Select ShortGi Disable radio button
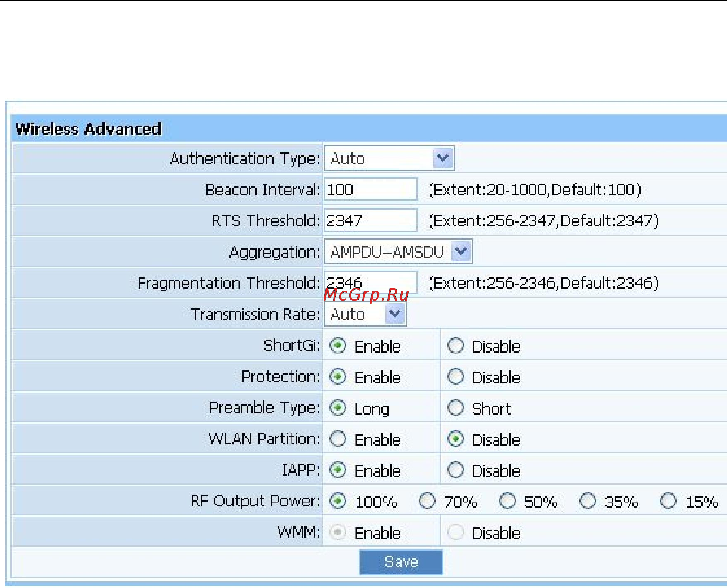This screenshot has width=727, height=588. click(456, 346)
